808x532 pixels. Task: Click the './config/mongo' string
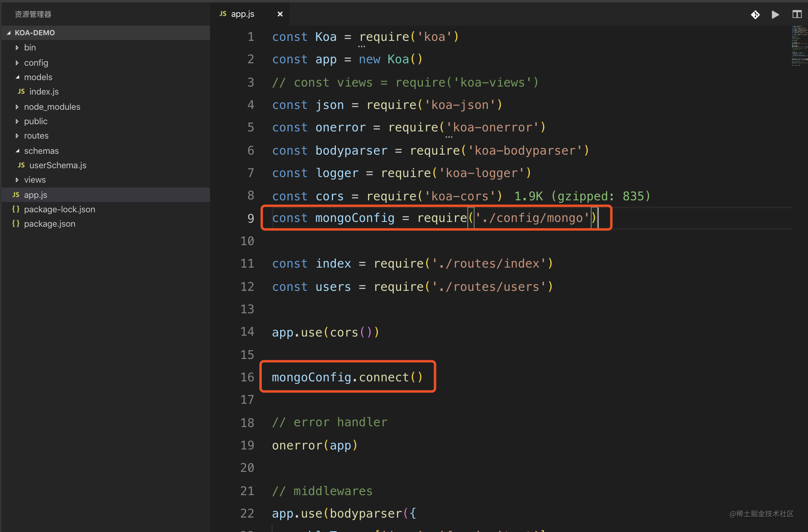pyautogui.click(x=532, y=218)
